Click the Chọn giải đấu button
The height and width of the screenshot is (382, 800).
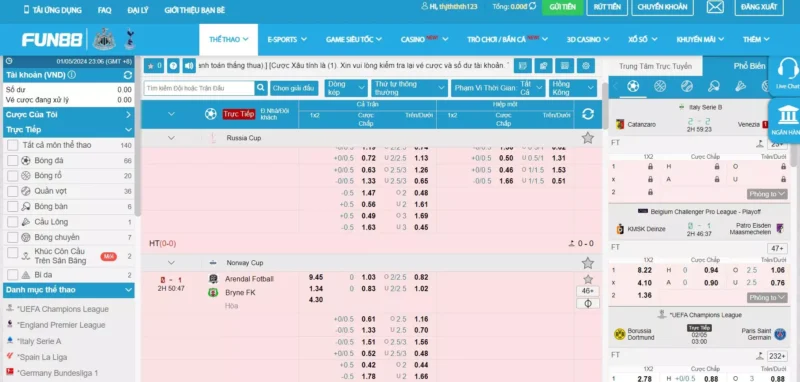(x=294, y=88)
